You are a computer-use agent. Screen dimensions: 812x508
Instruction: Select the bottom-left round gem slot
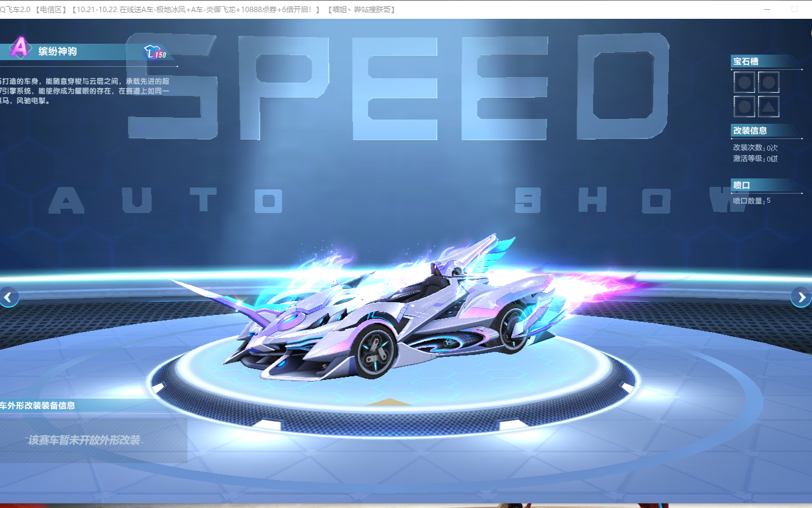pyautogui.click(x=745, y=107)
